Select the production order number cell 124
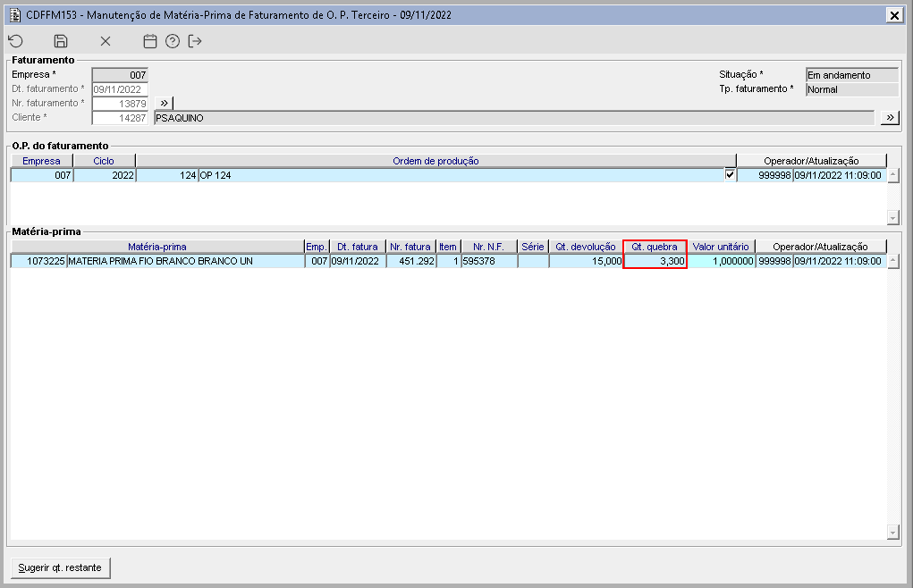The height and width of the screenshot is (588, 913). click(167, 175)
